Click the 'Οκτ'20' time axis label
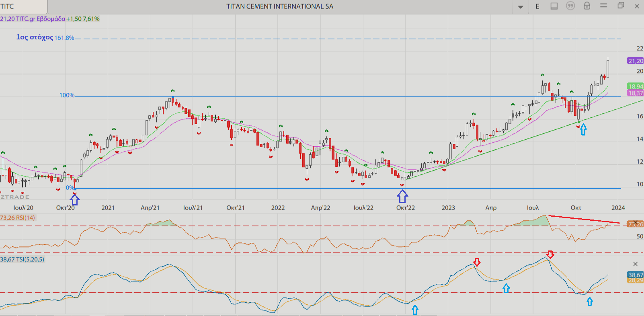The height and width of the screenshot is (316, 644). [x=66, y=208]
